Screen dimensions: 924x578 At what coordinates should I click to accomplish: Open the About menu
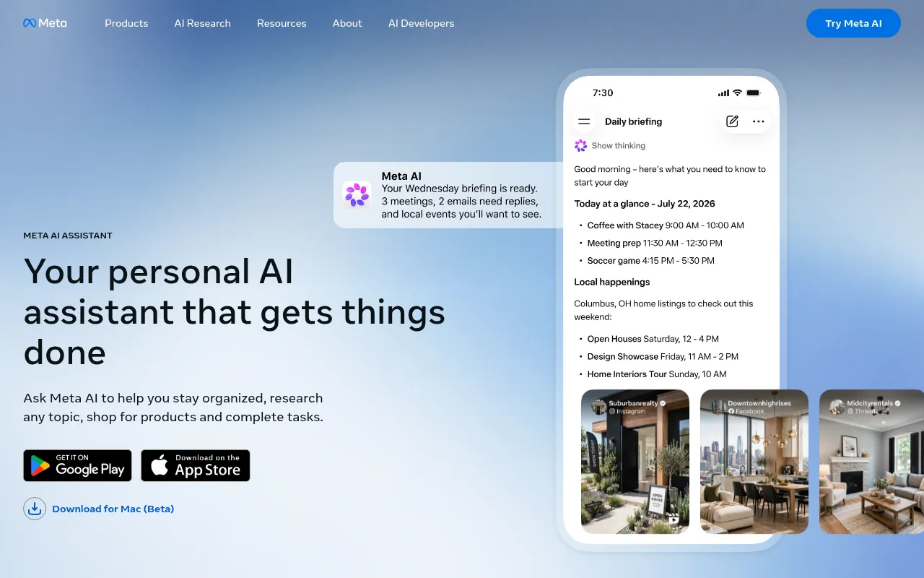(347, 23)
